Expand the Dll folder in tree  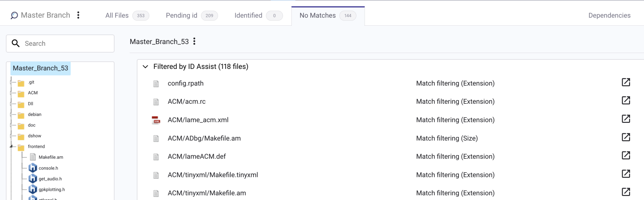tap(11, 104)
